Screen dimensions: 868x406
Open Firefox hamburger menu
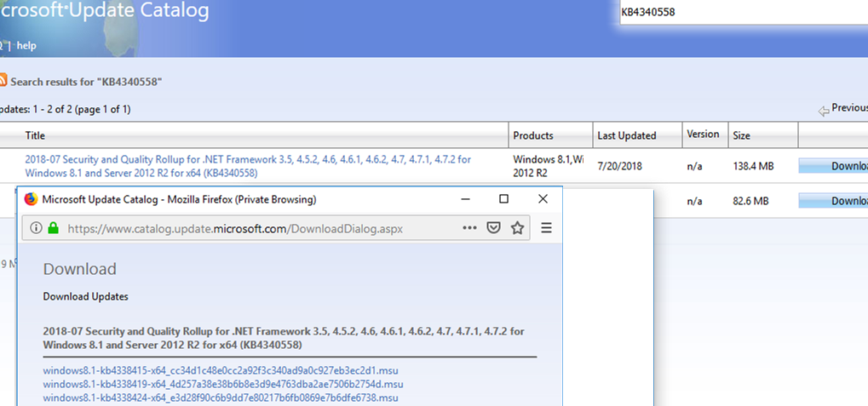(546, 228)
